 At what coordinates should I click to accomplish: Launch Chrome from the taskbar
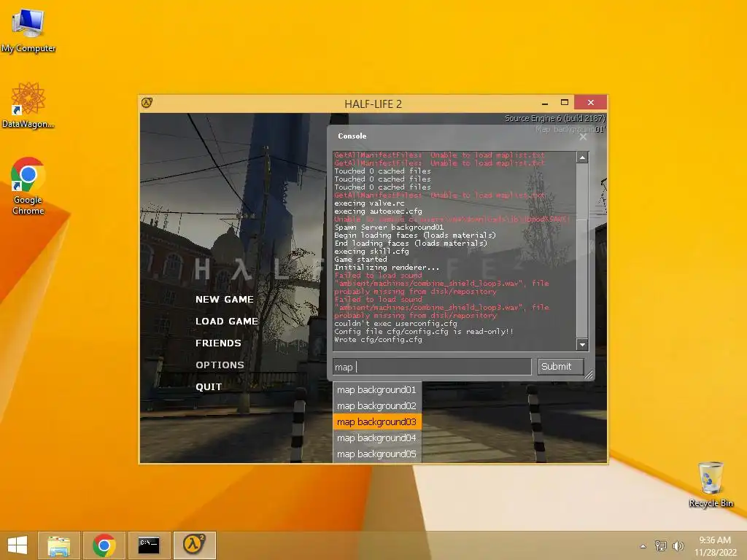point(104,545)
